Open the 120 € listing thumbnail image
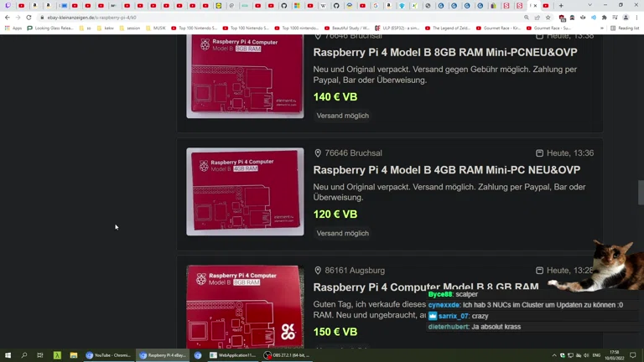The height and width of the screenshot is (362, 644). coord(245,192)
